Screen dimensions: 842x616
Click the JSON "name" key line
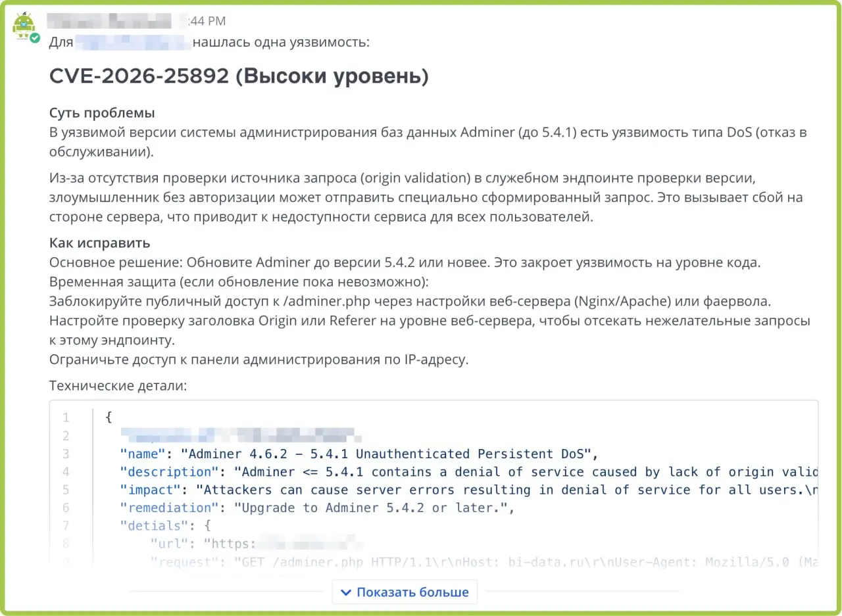(x=359, y=454)
